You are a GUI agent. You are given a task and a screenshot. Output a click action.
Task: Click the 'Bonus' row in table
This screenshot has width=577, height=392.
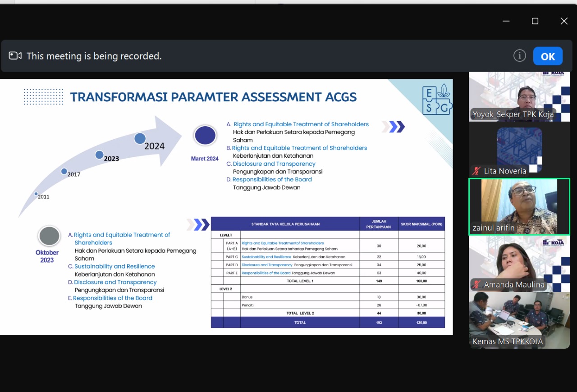(x=328, y=297)
